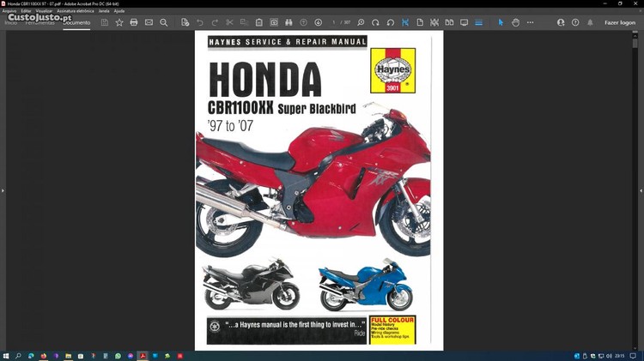
Task: Add document to starred with star icon
Action: 119,22
